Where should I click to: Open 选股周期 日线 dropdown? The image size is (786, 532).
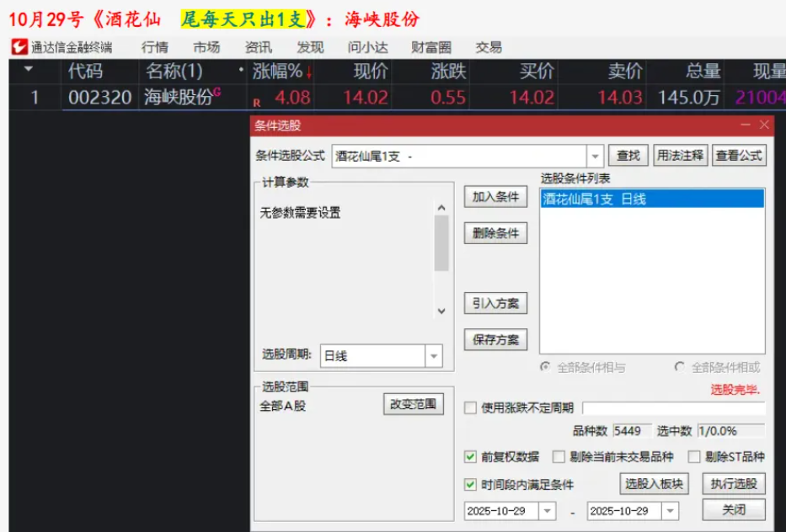(434, 356)
